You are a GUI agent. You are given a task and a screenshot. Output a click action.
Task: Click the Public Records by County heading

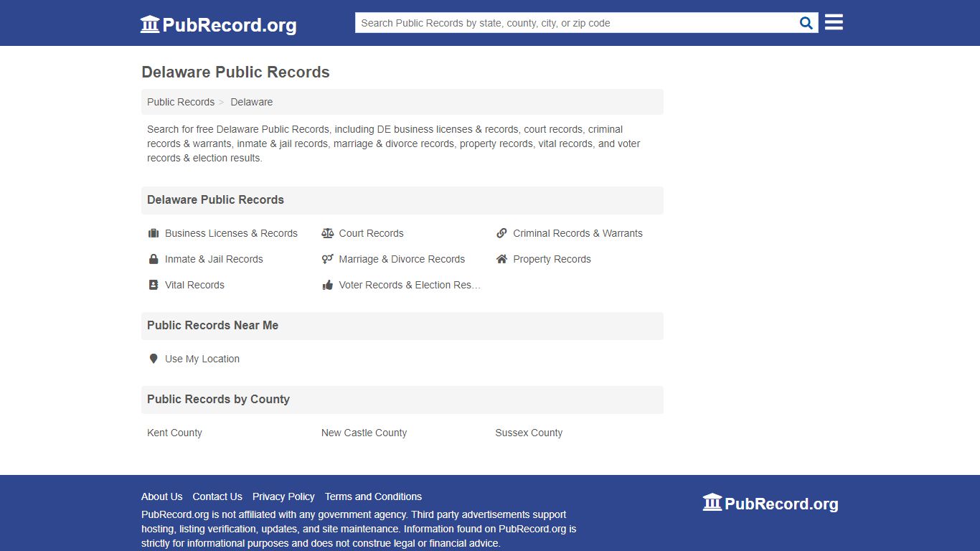point(218,399)
